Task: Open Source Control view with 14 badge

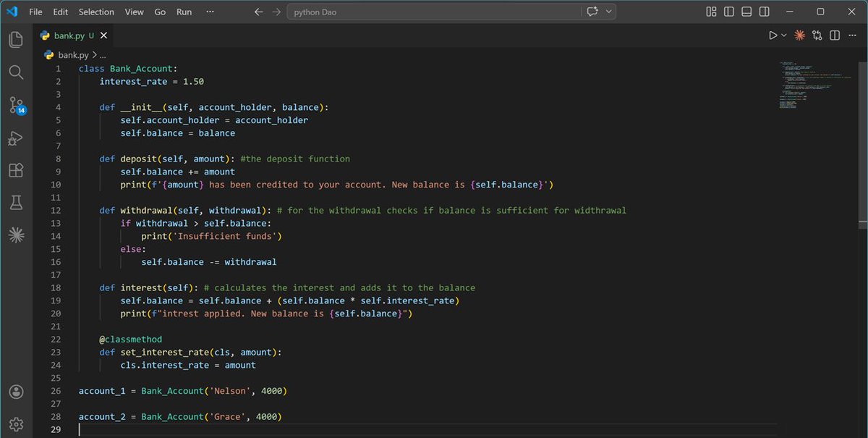Action: 16,106
